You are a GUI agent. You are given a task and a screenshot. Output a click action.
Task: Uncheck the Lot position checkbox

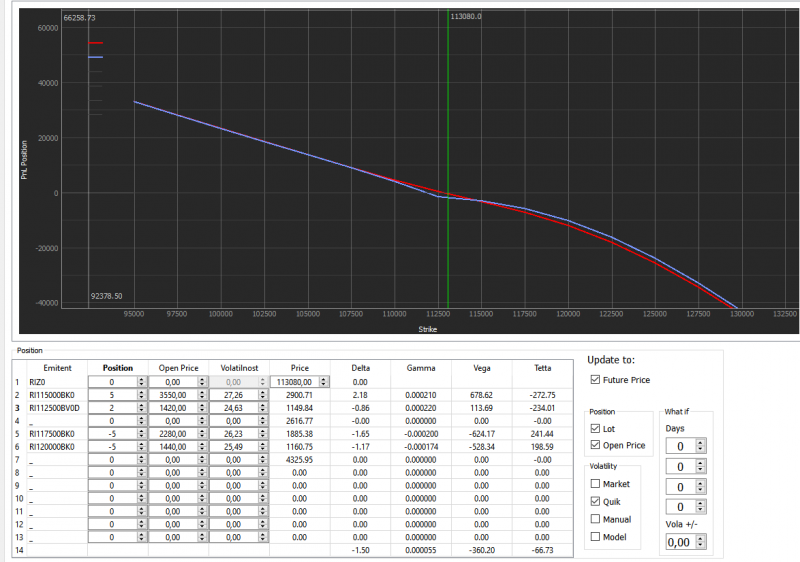[595, 428]
